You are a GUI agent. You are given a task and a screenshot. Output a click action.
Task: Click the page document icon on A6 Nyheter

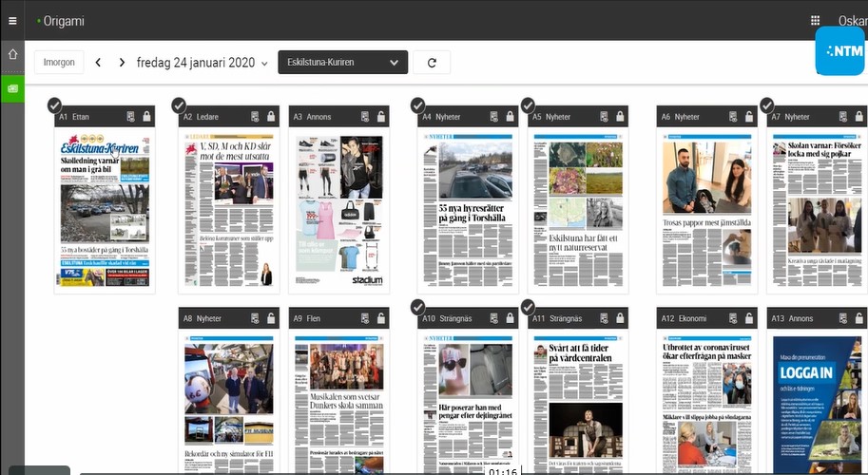coord(733,117)
